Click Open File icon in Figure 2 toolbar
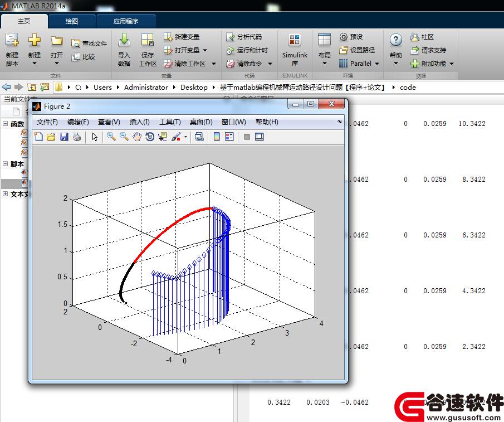 (x=51, y=137)
